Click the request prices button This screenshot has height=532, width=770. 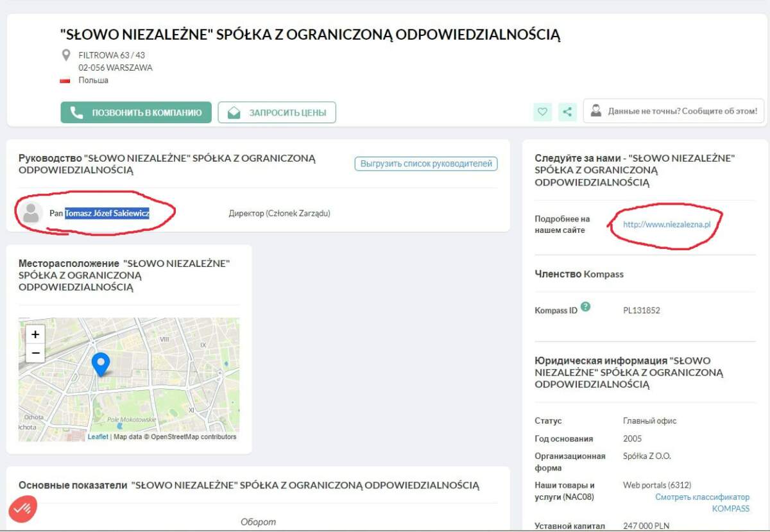pyautogui.click(x=277, y=112)
